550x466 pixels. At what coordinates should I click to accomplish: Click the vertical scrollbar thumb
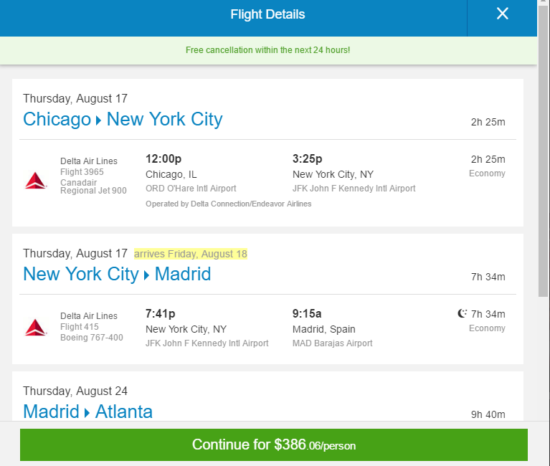pos(543,149)
